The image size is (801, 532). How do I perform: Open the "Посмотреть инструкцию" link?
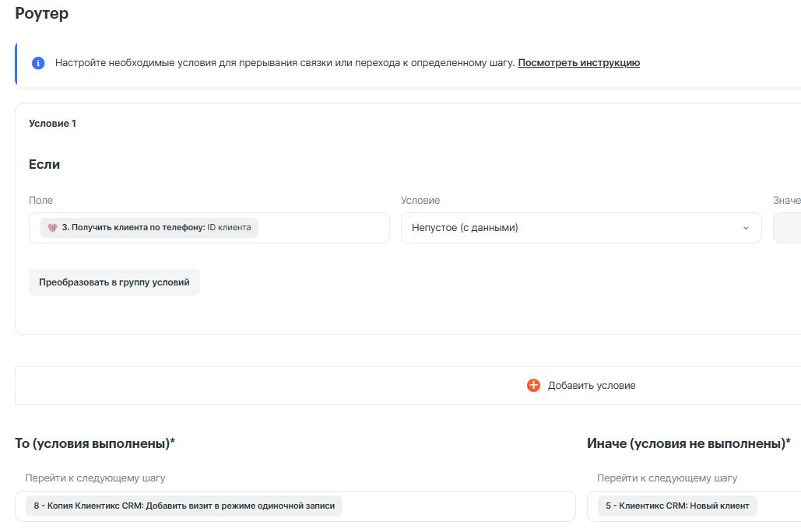(x=578, y=63)
